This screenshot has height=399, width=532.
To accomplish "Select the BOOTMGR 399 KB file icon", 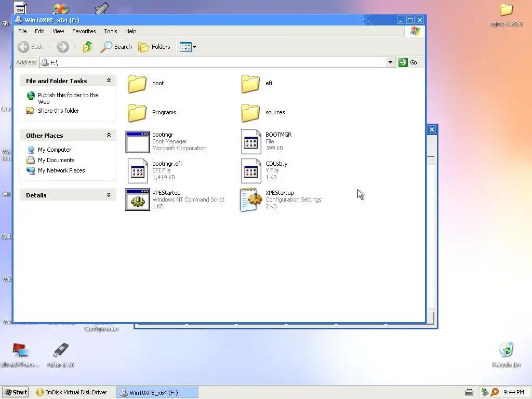I will pos(251,142).
